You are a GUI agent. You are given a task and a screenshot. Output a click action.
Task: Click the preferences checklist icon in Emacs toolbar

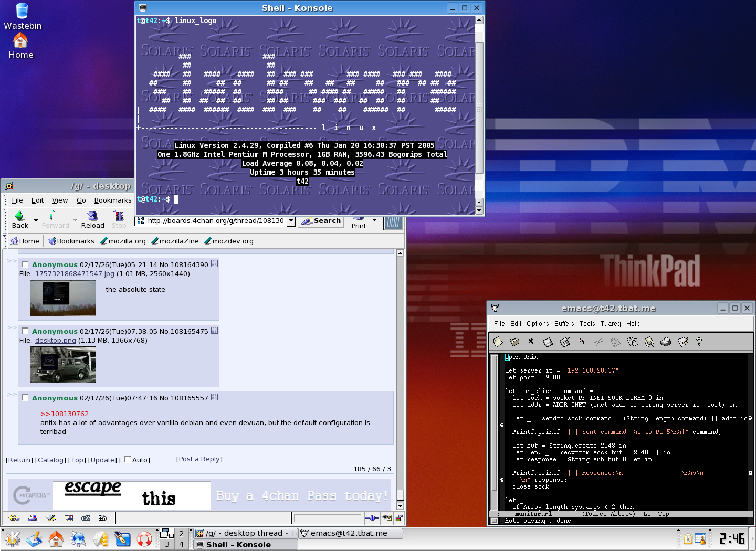point(682,342)
